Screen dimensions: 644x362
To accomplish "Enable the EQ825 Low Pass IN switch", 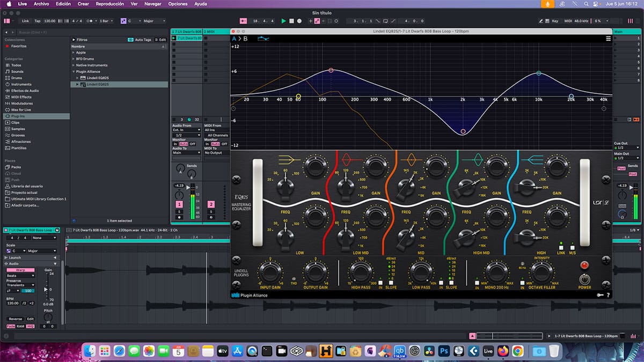I will point(441,282).
